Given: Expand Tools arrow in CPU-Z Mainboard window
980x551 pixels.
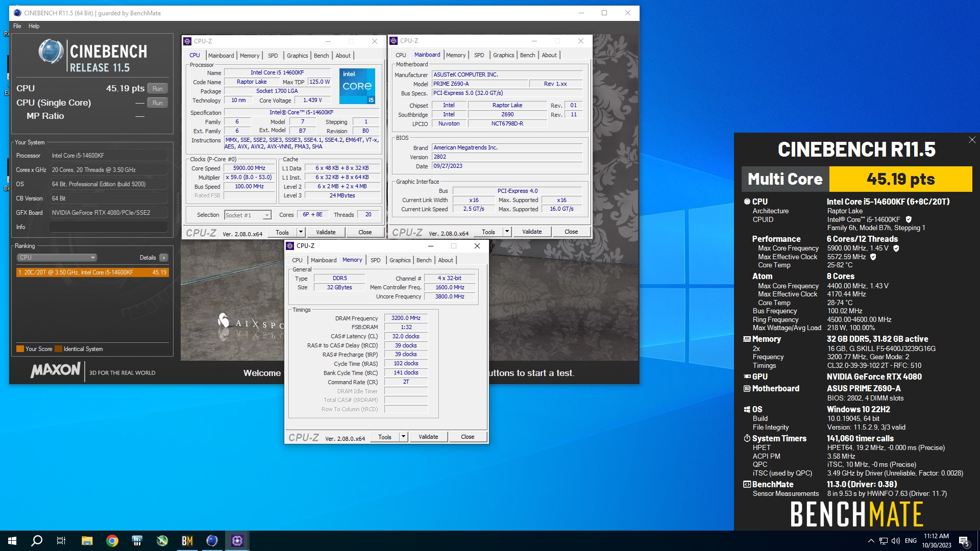Looking at the screenshot, I should pos(507,232).
